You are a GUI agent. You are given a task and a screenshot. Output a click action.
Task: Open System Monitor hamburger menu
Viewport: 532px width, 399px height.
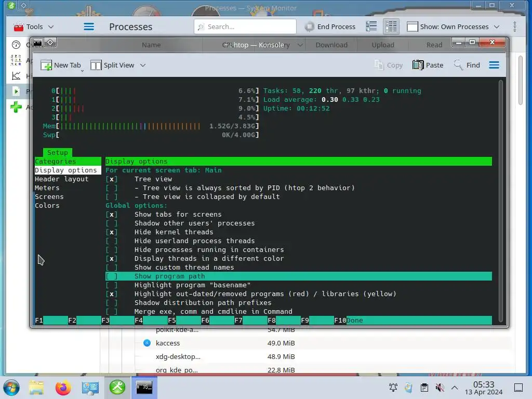[89, 26]
